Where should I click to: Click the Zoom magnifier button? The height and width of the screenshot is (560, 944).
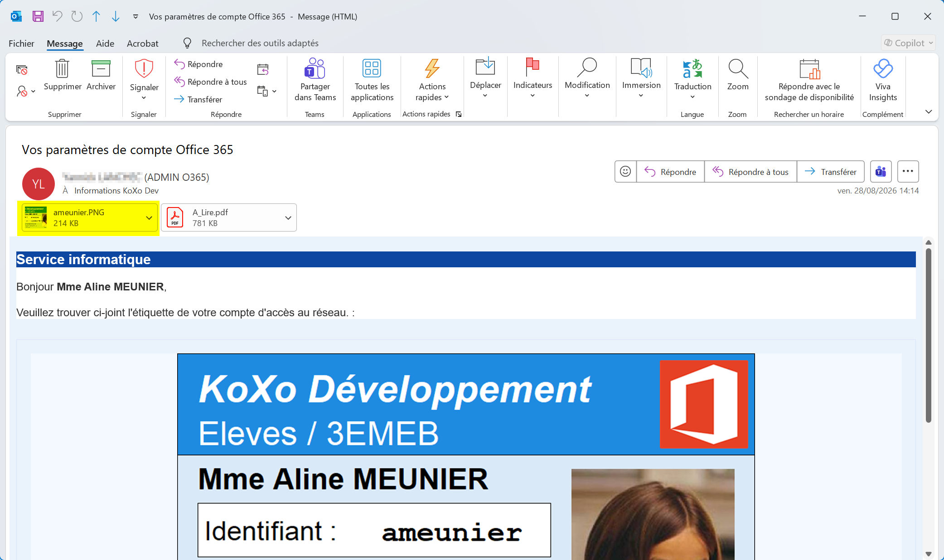pos(738,75)
